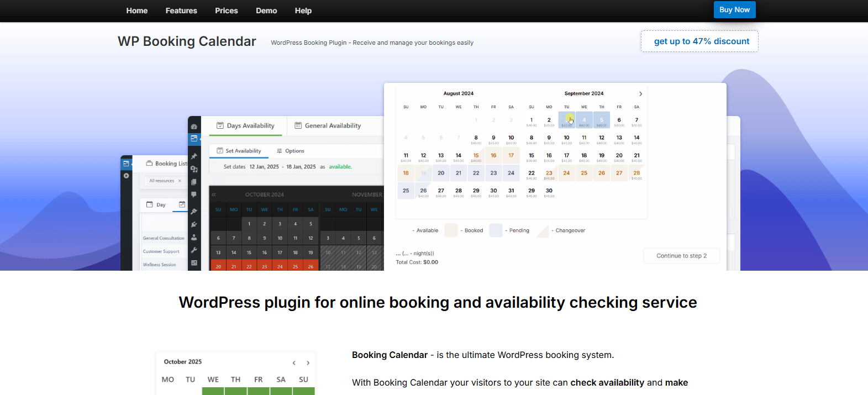Open the Help menu item

(303, 10)
